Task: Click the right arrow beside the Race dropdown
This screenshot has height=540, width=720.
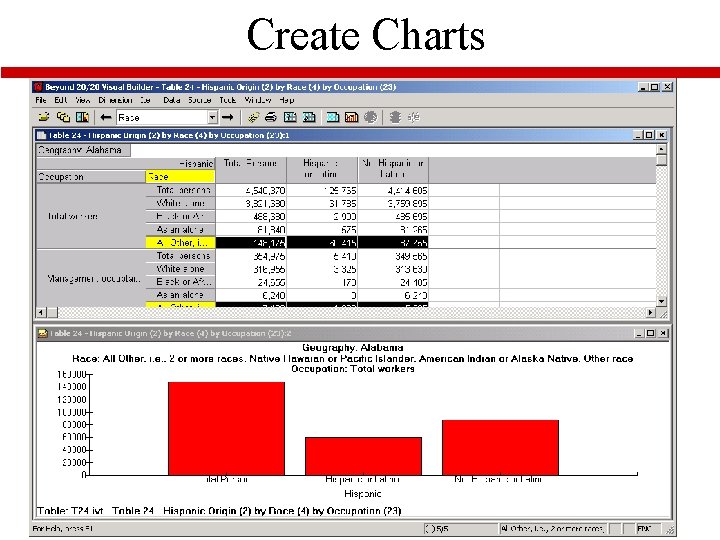Action: coord(227,118)
